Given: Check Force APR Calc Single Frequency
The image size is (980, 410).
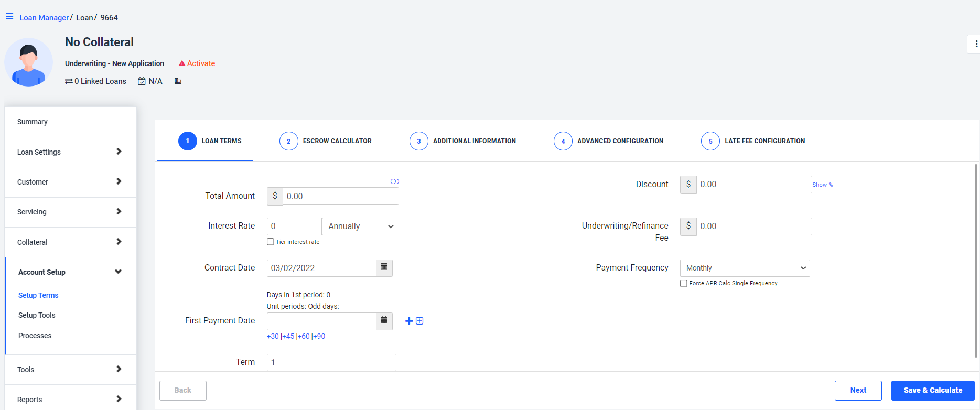Looking at the screenshot, I should [684, 283].
